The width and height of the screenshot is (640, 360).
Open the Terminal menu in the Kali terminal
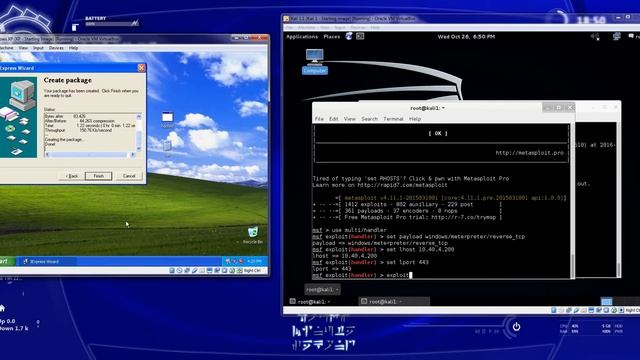(x=393, y=119)
